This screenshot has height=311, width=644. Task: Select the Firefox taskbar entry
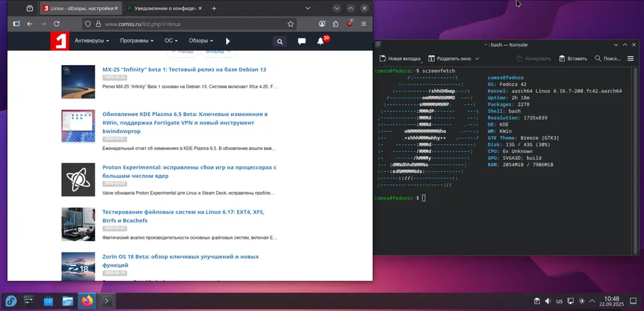(x=87, y=301)
